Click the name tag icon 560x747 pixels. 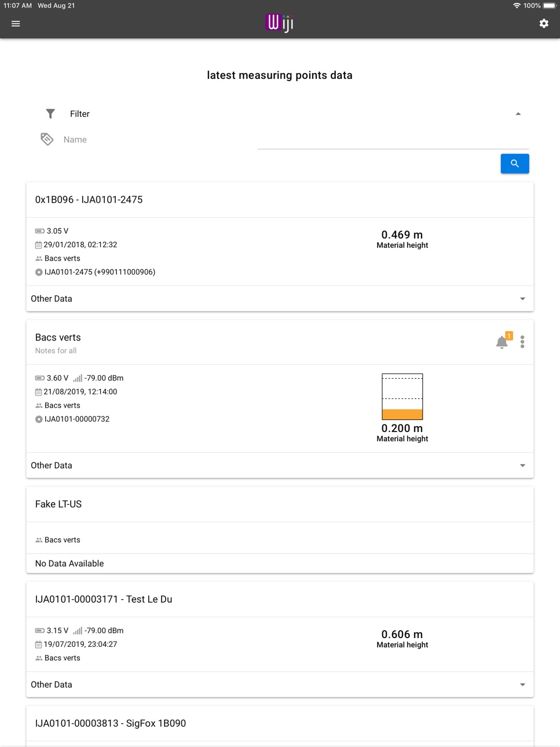click(47, 139)
